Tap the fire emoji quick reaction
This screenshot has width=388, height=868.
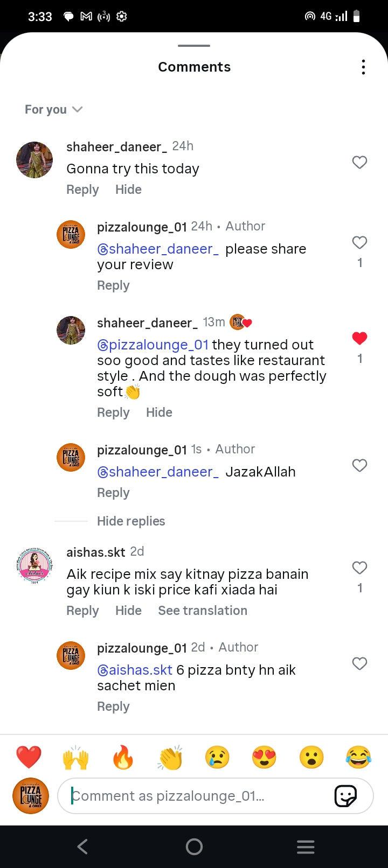(123, 758)
